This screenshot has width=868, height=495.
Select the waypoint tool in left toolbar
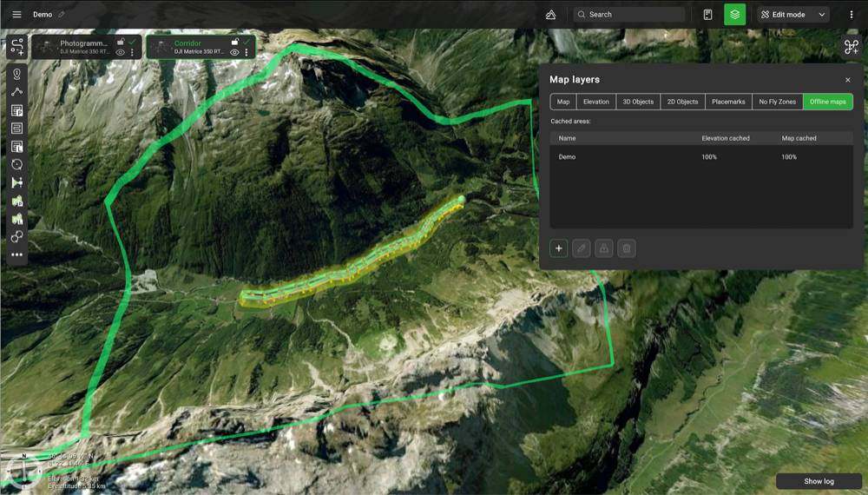16,74
